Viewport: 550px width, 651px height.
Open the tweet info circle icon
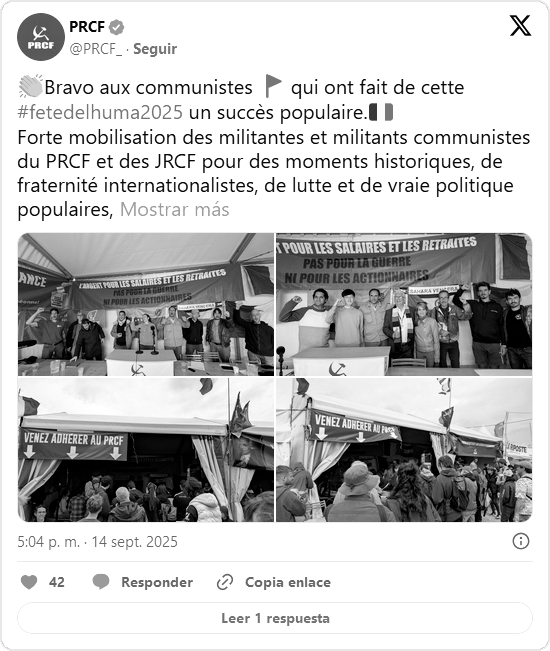coord(521,541)
